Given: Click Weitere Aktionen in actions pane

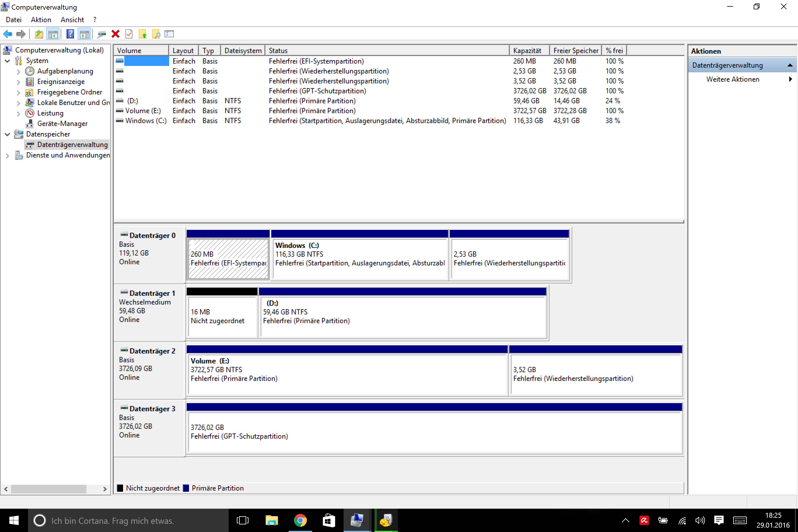Looking at the screenshot, I should [732, 79].
